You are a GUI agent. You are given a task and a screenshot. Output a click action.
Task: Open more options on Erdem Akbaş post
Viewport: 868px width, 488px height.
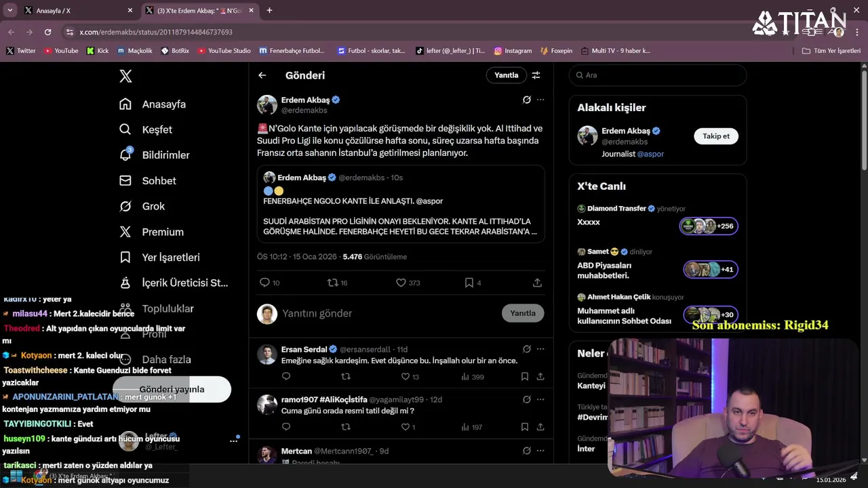[540, 100]
